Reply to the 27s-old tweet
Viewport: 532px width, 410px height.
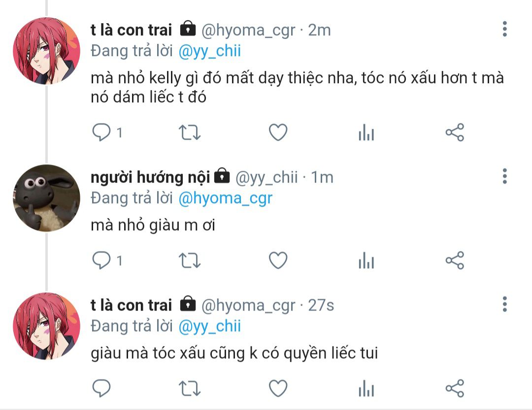(x=101, y=388)
